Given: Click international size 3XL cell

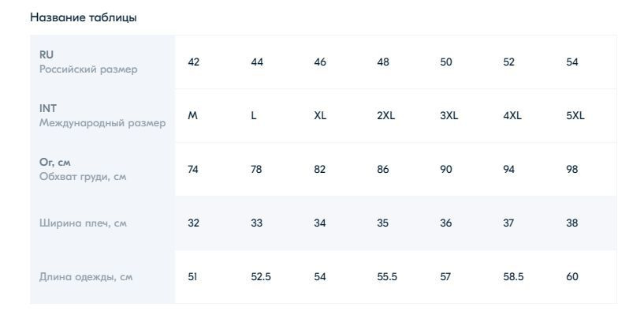Looking at the screenshot, I should click(x=449, y=116).
